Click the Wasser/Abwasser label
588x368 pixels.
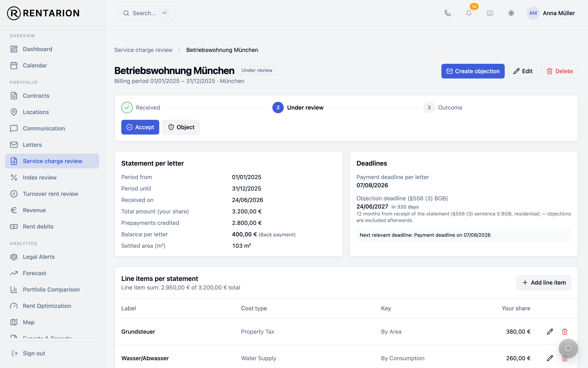click(145, 358)
